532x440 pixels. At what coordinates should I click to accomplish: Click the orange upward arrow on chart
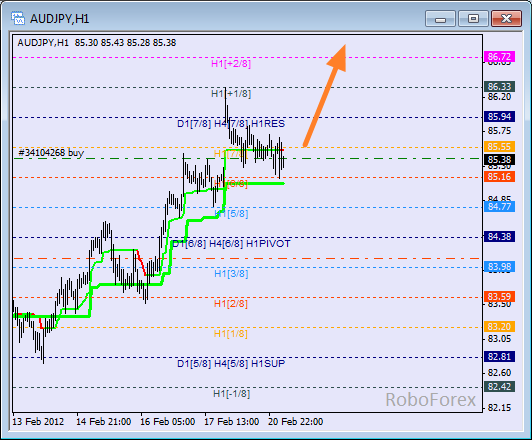325,96
